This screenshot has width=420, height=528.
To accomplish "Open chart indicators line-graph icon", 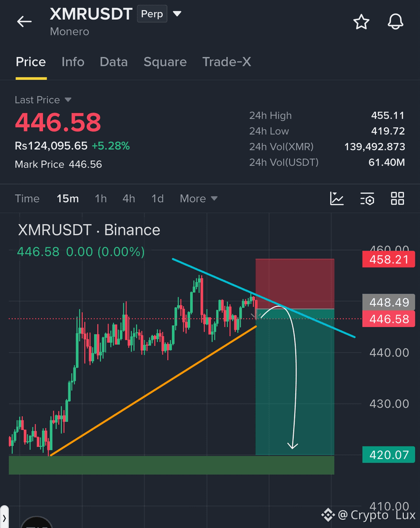I will pos(336,198).
